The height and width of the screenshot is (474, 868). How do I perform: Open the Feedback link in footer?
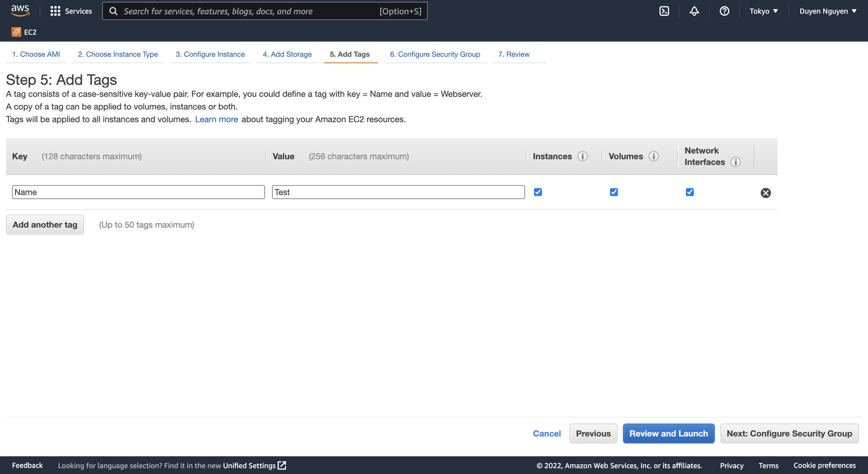[27, 466]
